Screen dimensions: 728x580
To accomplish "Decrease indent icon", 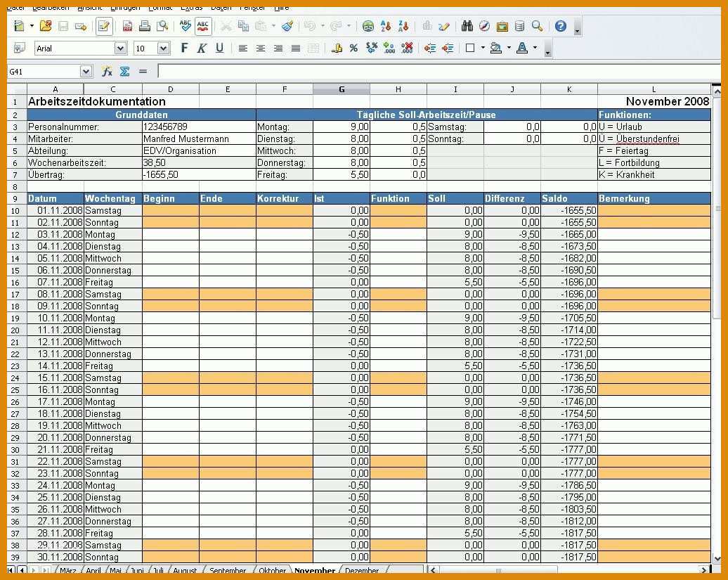I will point(430,48).
